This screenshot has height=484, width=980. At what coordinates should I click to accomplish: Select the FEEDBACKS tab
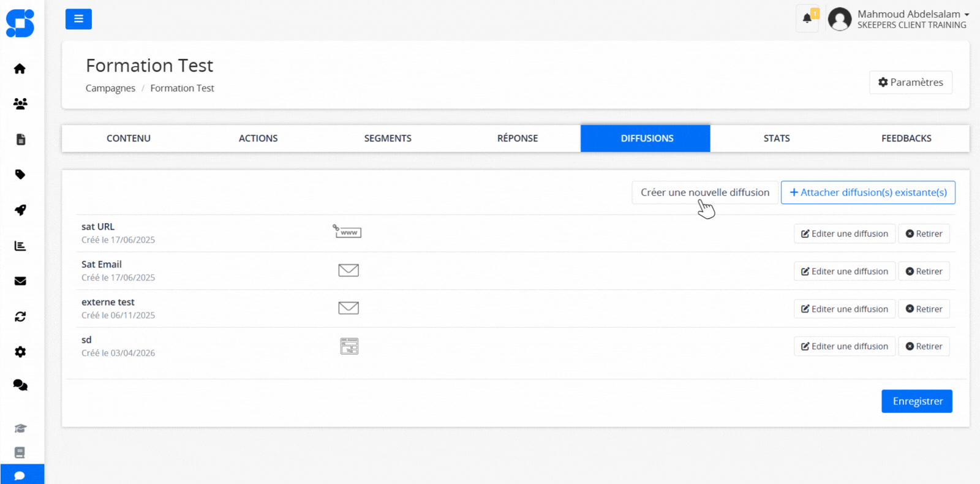click(906, 138)
